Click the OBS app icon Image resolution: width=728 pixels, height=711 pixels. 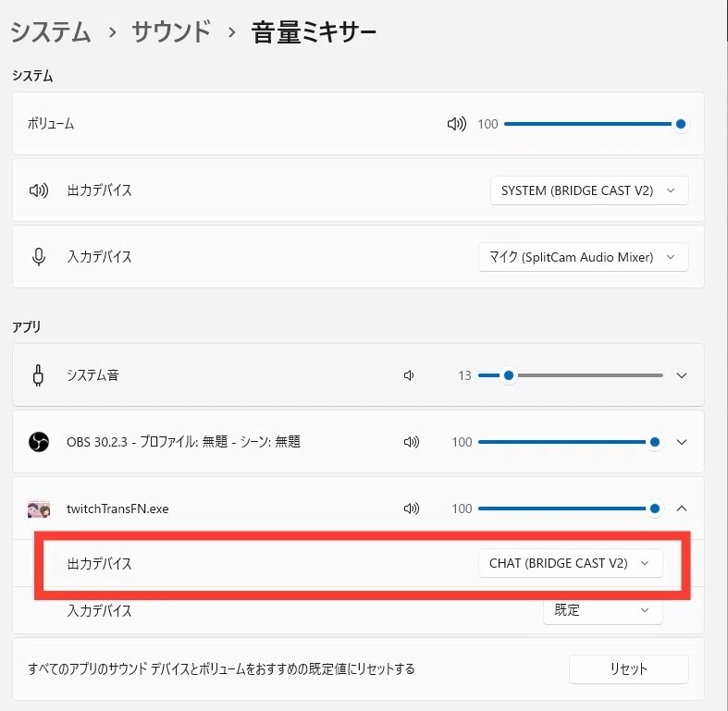click(x=39, y=442)
